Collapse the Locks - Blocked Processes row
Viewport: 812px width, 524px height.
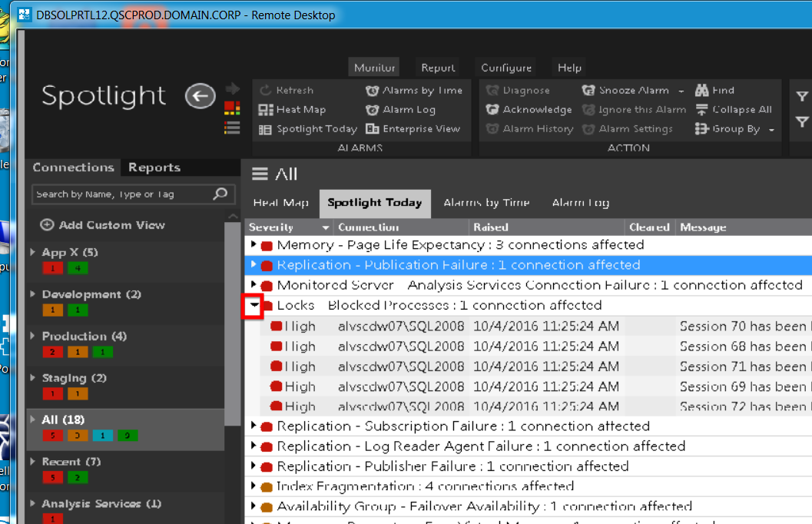coord(254,305)
